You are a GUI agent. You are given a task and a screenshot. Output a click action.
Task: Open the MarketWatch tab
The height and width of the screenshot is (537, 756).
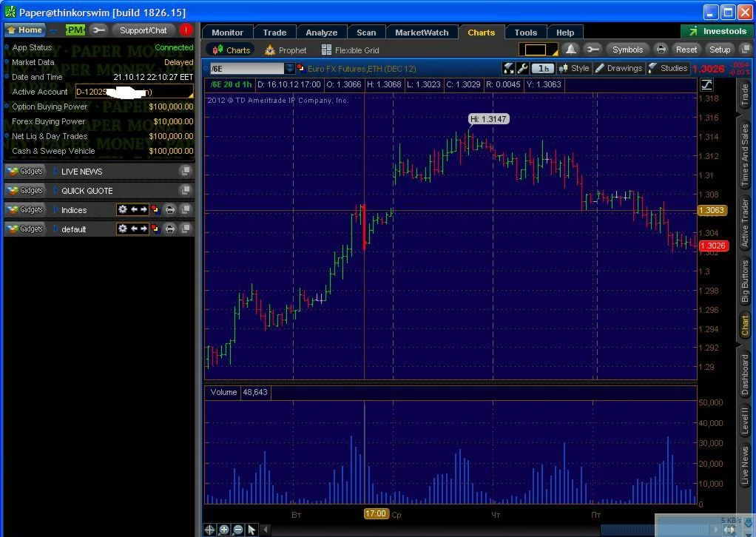coord(422,33)
